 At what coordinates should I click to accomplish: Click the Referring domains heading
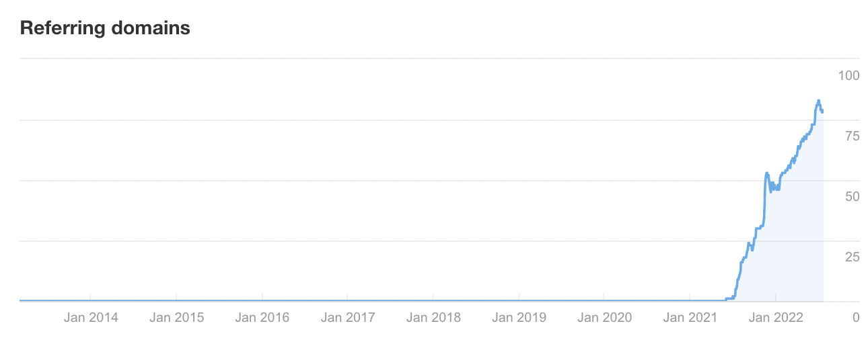pos(105,28)
